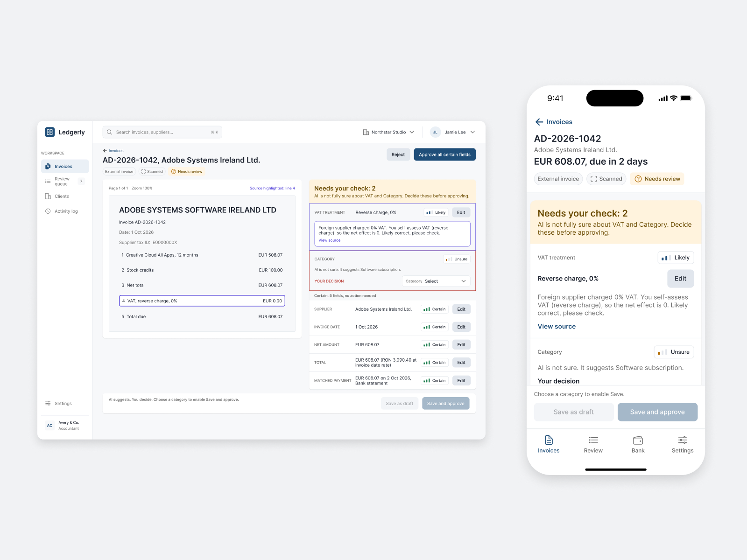
Task: Click the AC Avery & Co. avatar
Action: tap(49, 426)
